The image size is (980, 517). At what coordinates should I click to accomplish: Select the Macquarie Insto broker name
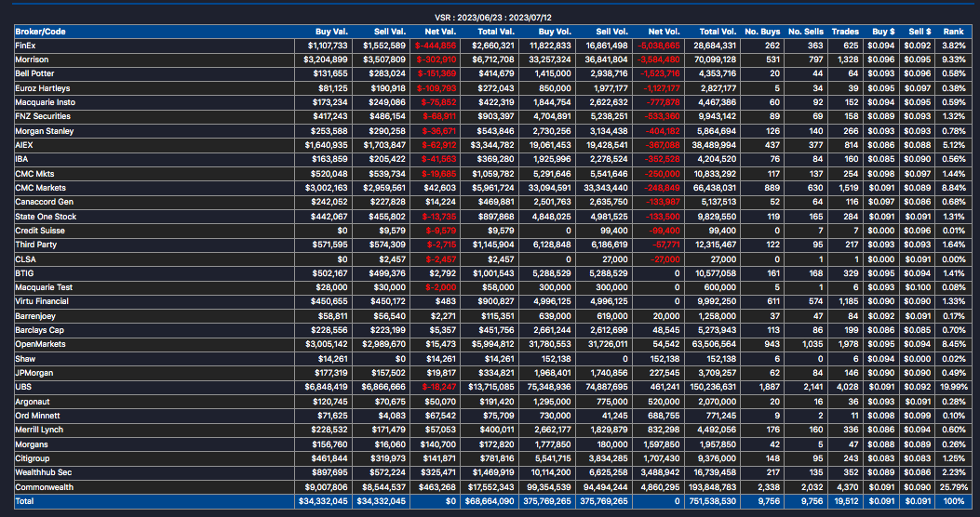click(45, 101)
